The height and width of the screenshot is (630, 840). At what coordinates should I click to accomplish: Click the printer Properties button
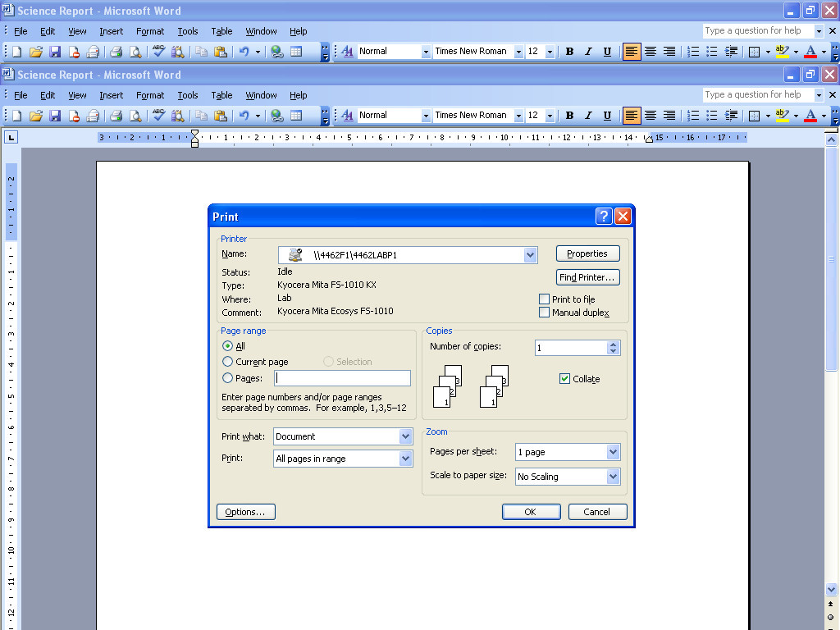587,253
